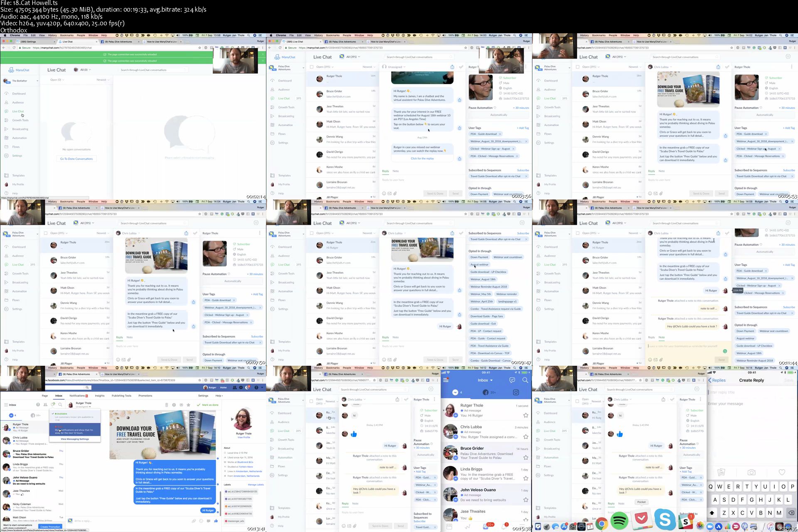Open Skype from the macOS dock
This screenshot has width=798, height=532.
click(x=665, y=520)
